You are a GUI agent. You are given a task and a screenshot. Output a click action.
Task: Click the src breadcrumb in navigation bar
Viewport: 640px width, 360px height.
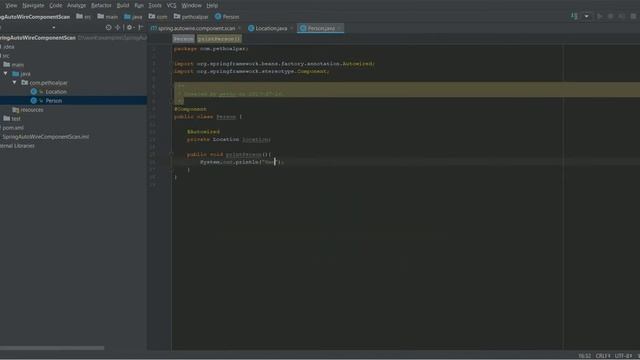(84, 17)
